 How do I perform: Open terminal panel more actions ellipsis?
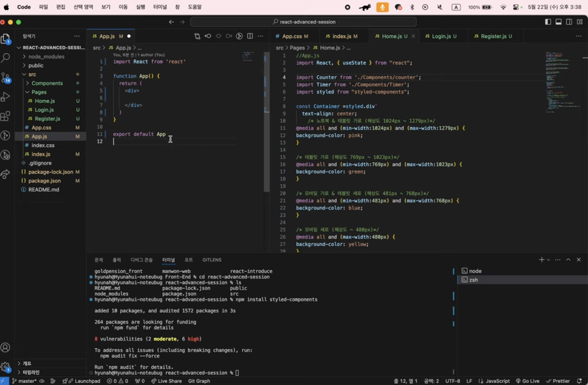click(x=558, y=260)
